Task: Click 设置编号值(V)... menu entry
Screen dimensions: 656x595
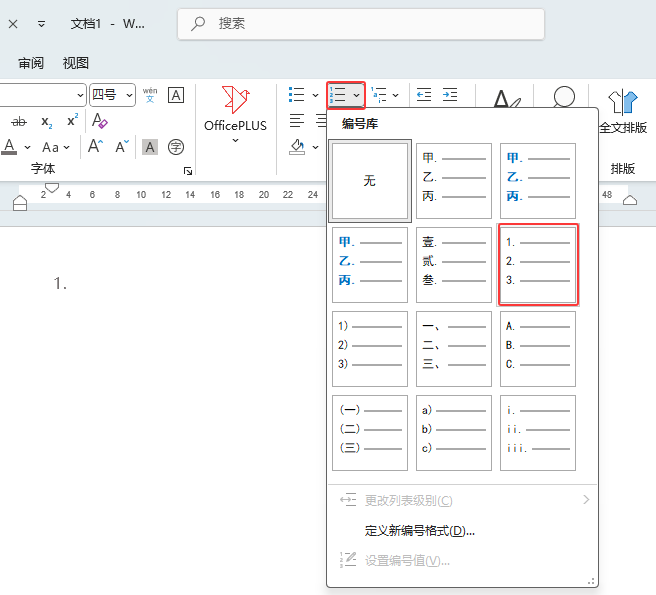Action: pyautogui.click(x=462, y=560)
